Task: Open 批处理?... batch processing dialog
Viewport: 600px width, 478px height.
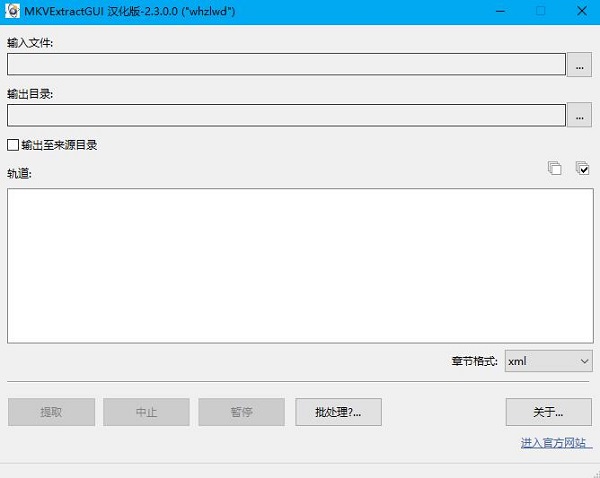Action: [x=338, y=412]
